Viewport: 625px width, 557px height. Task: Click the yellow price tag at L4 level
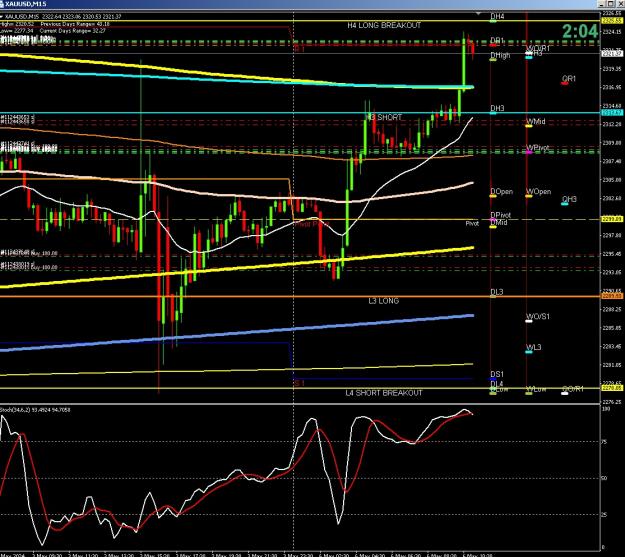[x=612, y=388]
